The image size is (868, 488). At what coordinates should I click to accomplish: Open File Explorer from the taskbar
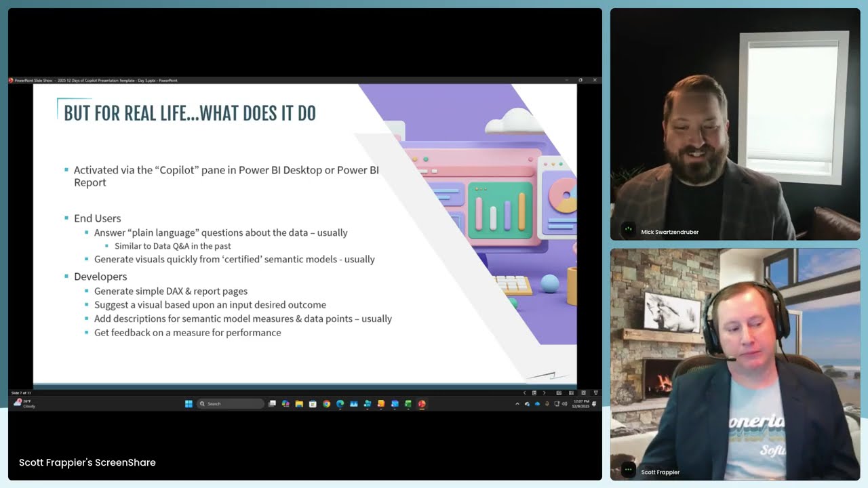coord(299,404)
